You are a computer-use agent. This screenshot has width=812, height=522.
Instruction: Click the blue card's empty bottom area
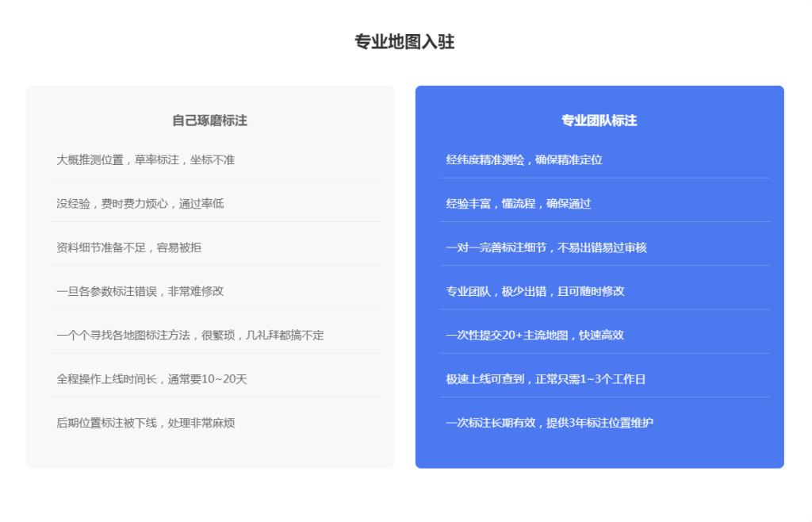click(599, 451)
